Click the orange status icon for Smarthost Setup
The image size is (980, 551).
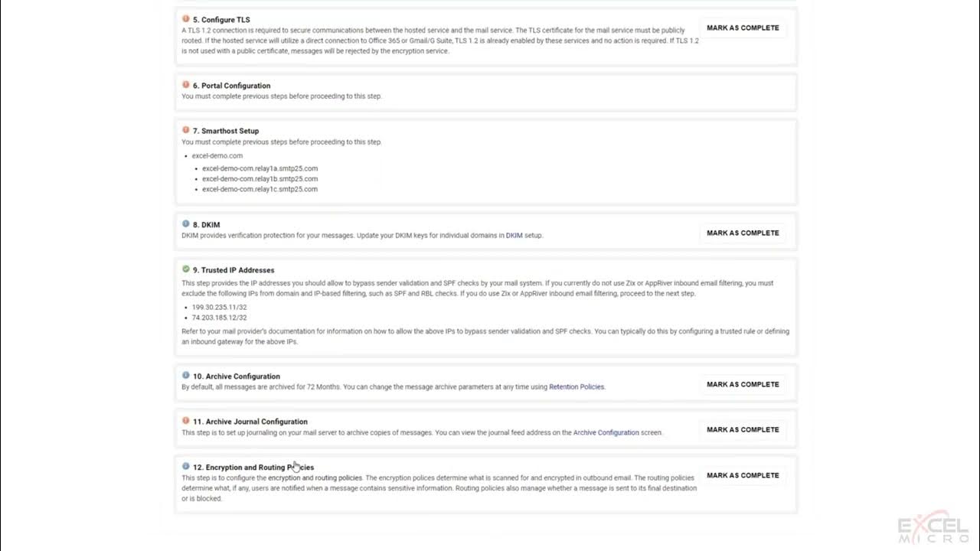pyautogui.click(x=186, y=130)
